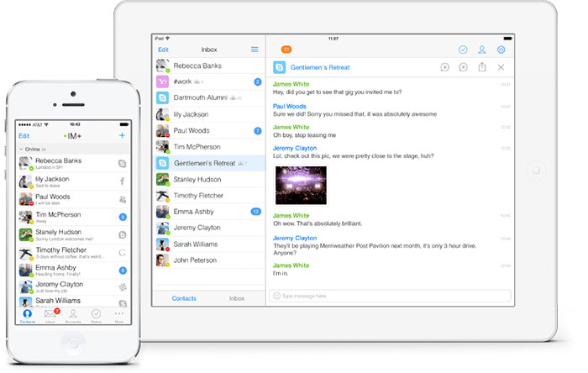Open John Peterson conversation on iPad

(209, 260)
